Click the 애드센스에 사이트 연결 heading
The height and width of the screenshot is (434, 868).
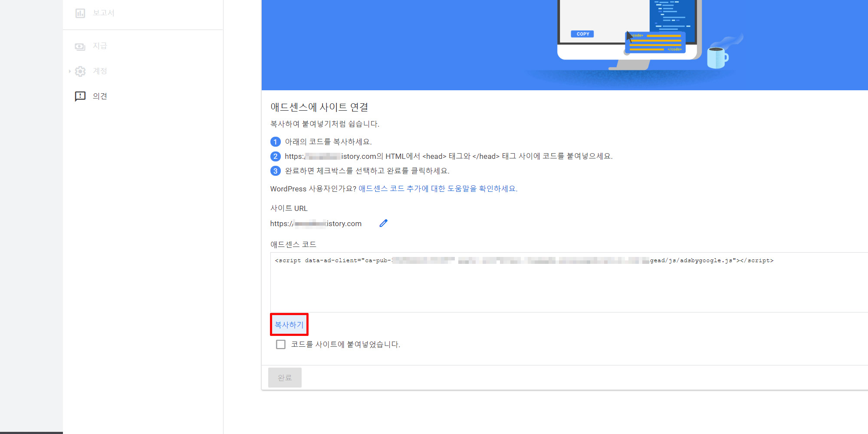pos(319,107)
